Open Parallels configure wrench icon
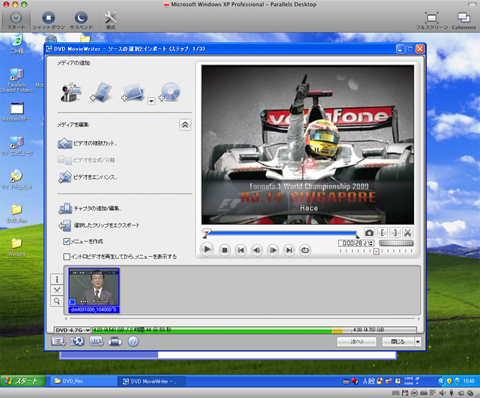This screenshot has height=398, width=480. click(110, 20)
